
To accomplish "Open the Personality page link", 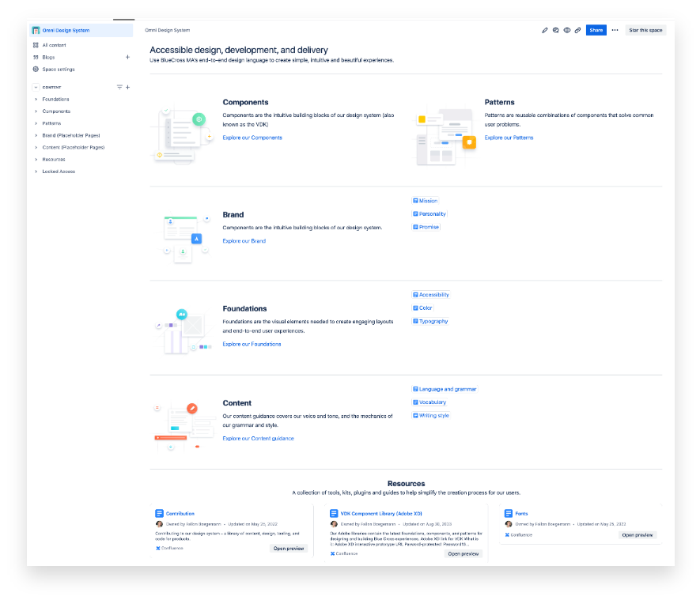I will coord(429,214).
